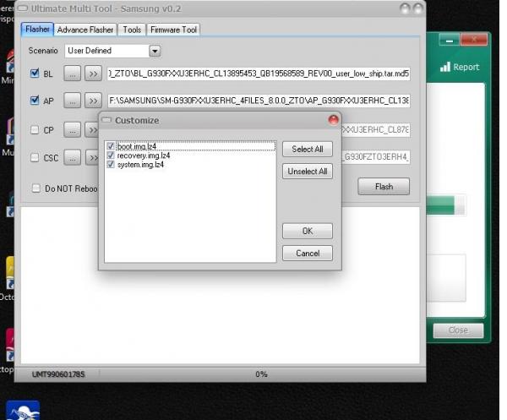507x420 pixels.
Task: Click the green progress bar in background window
Action: [x=446, y=205]
